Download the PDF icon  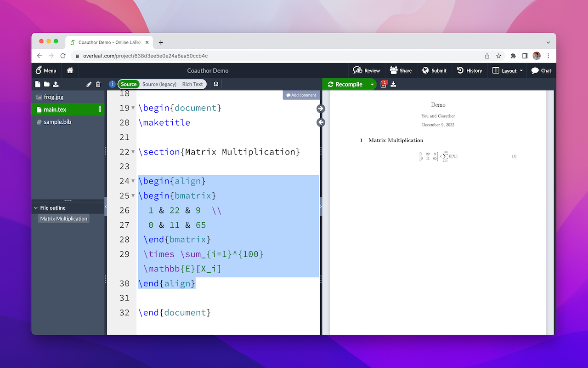pos(394,84)
